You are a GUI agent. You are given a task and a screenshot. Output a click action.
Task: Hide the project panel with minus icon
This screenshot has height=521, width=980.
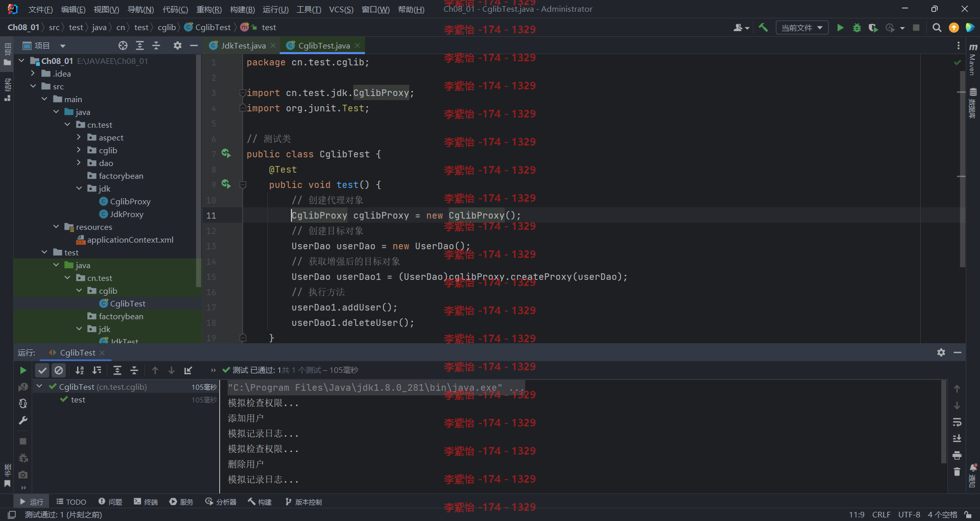(193, 45)
